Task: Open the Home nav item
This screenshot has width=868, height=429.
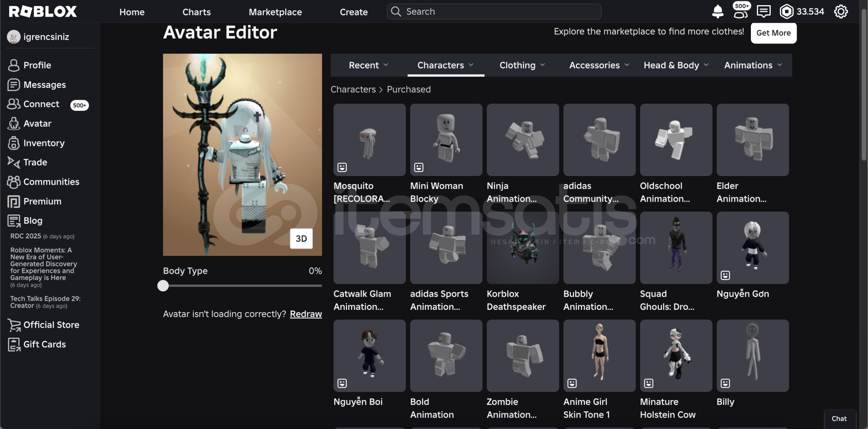Action: [x=132, y=12]
